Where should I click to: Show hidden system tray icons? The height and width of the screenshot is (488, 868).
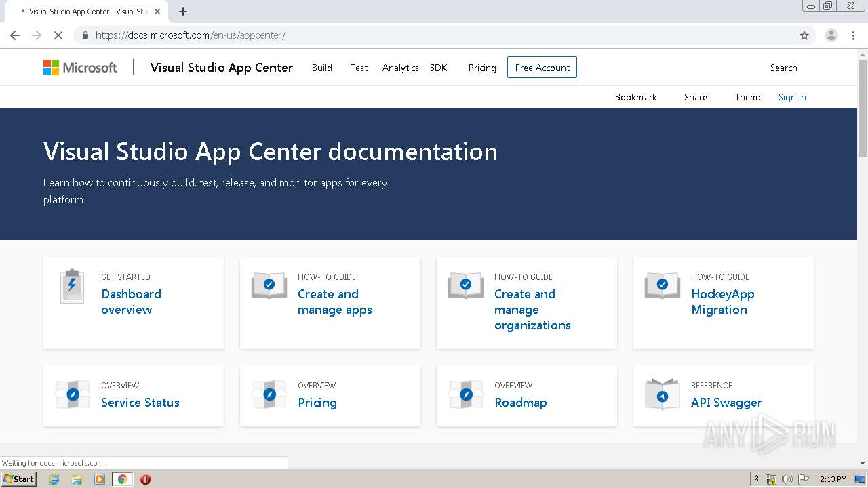pos(756,479)
